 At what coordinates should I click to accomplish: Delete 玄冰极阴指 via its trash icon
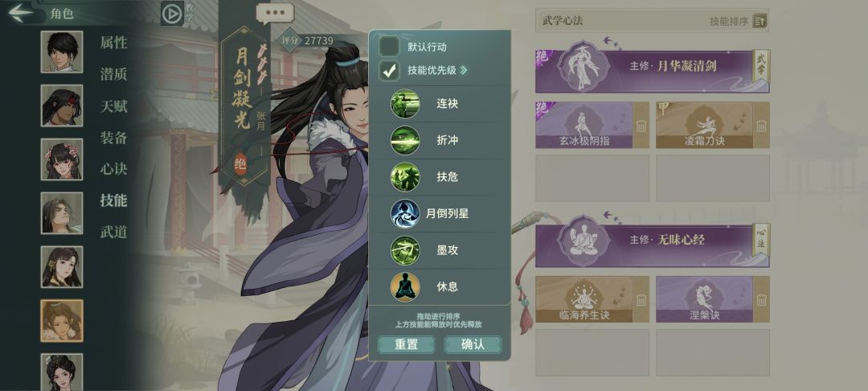[x=641, y=126]
